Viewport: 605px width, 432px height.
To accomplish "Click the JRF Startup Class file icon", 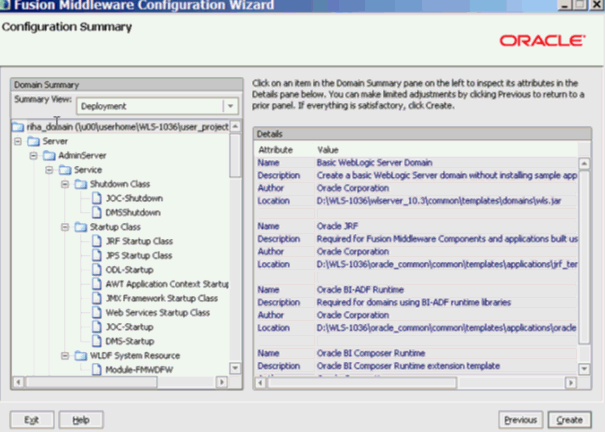I will click(x=97, y=241).
